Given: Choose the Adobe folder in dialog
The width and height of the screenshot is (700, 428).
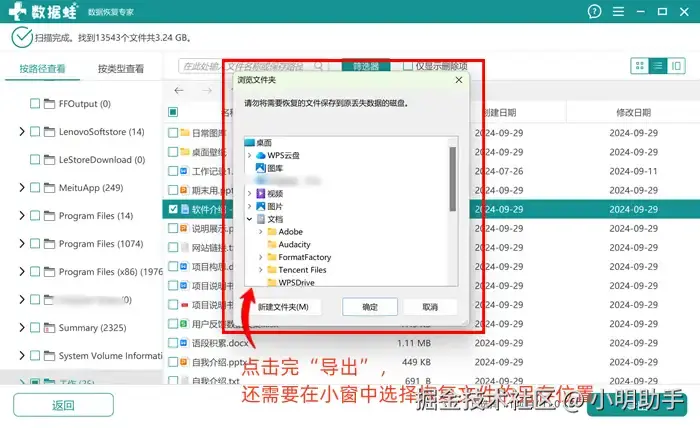Looking at the screenshot, I should pos(285,232).
